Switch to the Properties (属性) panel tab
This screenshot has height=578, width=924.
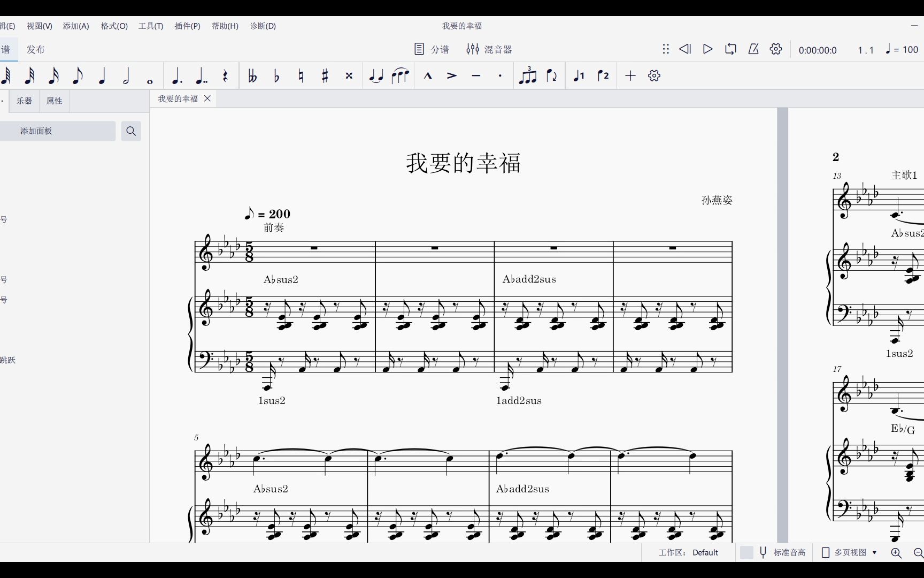pyautogui.click(x=54, y=101)
